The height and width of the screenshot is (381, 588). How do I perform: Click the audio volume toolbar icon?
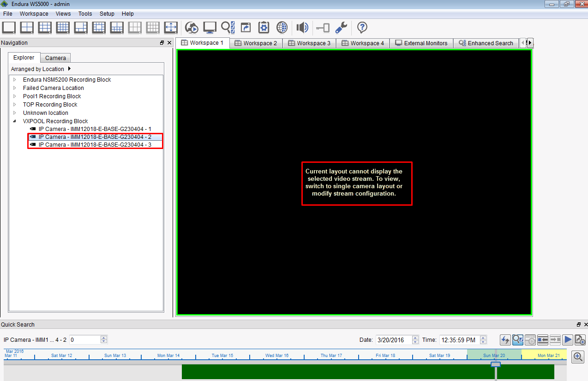pyautogui.click(x=302, y=27)
